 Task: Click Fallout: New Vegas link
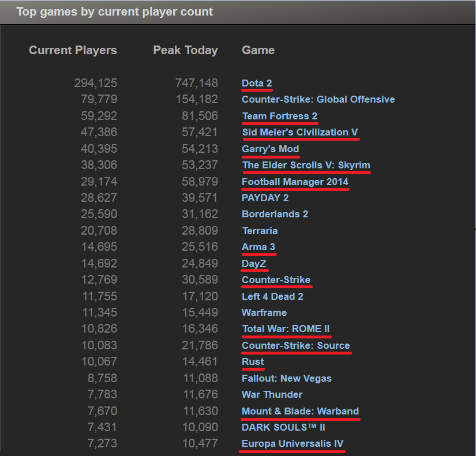(x=287, y=378)
